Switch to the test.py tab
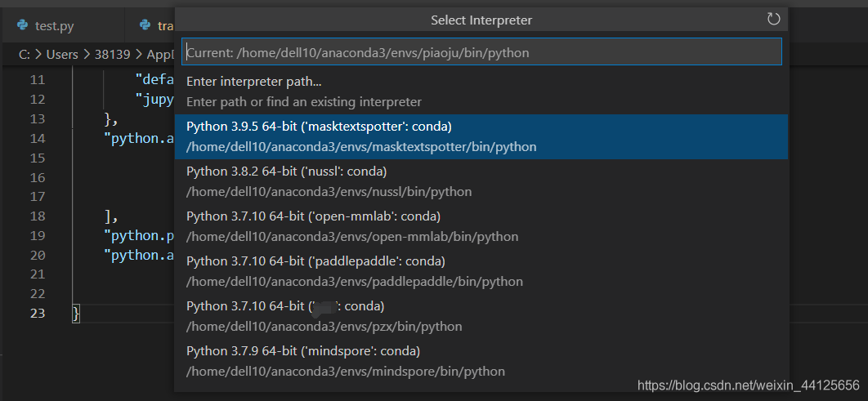Viewport: 868px width, 401px height. tap(54, 26)
